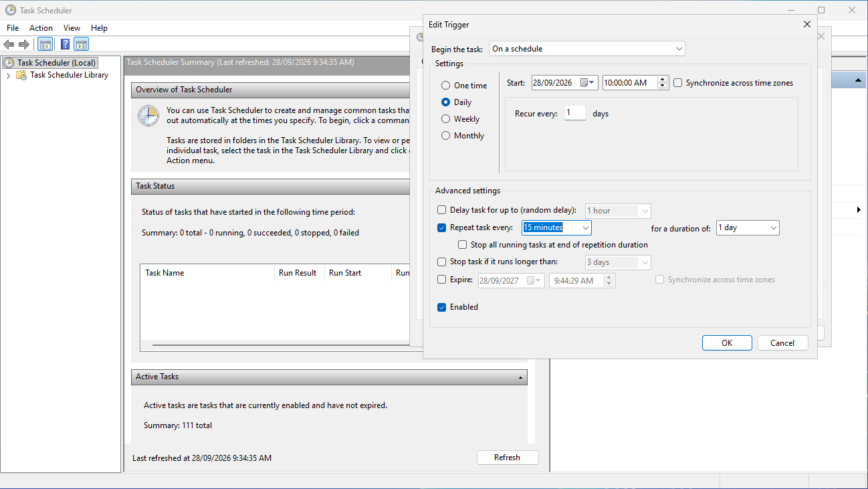Select the Weekly radio button
Viewport: 868px width, 489px height.
click(445, 119)
